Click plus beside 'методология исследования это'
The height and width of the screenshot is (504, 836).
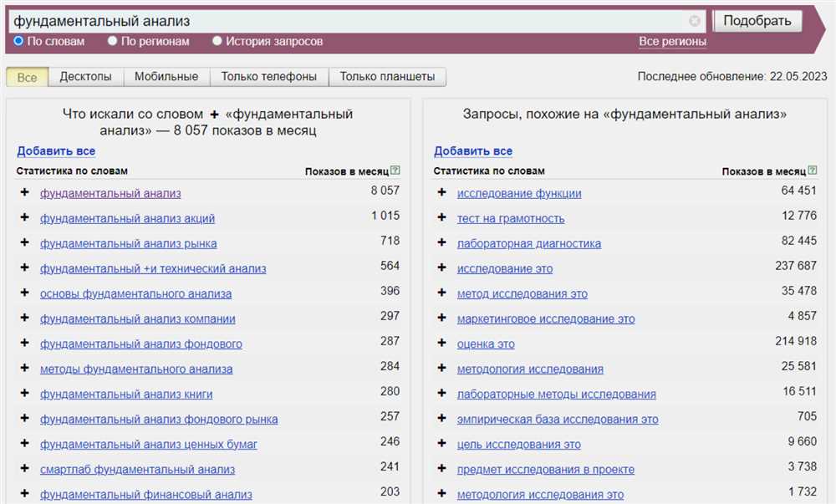click(441, 493)
